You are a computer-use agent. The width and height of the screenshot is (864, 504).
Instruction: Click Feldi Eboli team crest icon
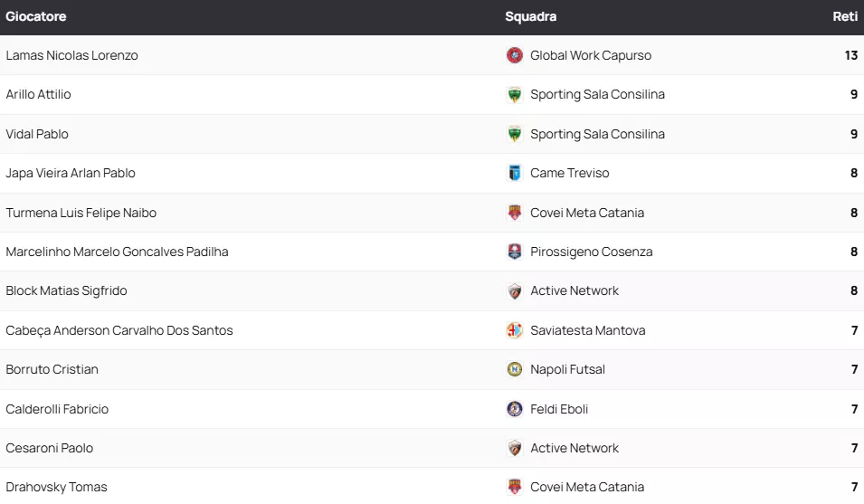tap(515, 409)
